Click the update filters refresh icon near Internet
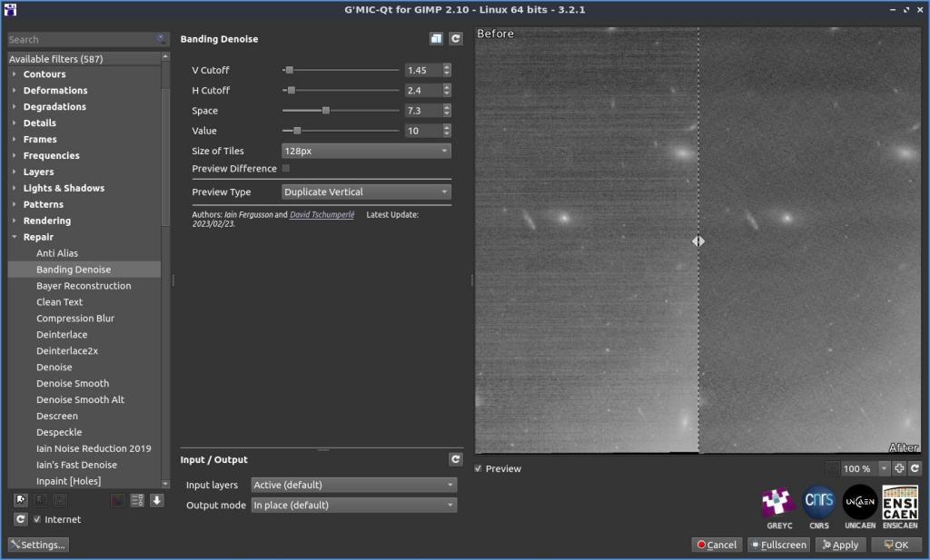This screenshot has width=930, height=560. (x=20, y=519)
